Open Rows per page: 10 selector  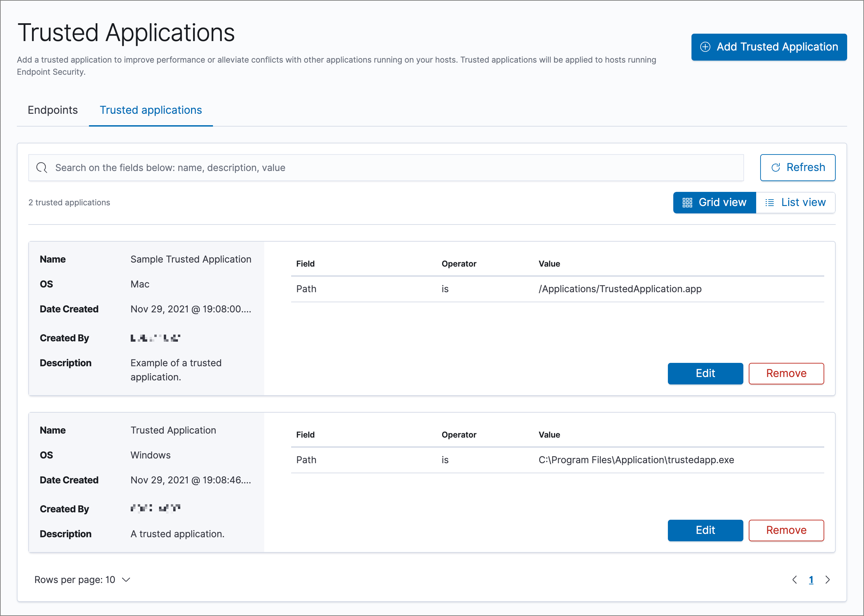click(75, 580)
